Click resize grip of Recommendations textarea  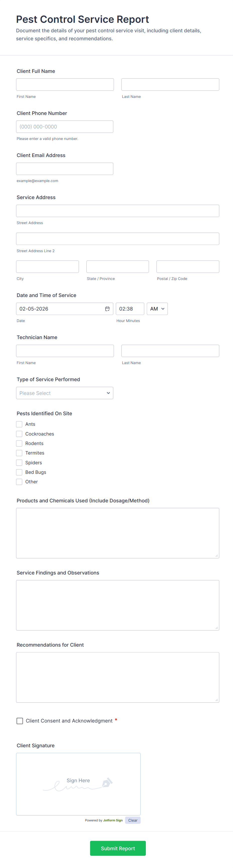216,700
